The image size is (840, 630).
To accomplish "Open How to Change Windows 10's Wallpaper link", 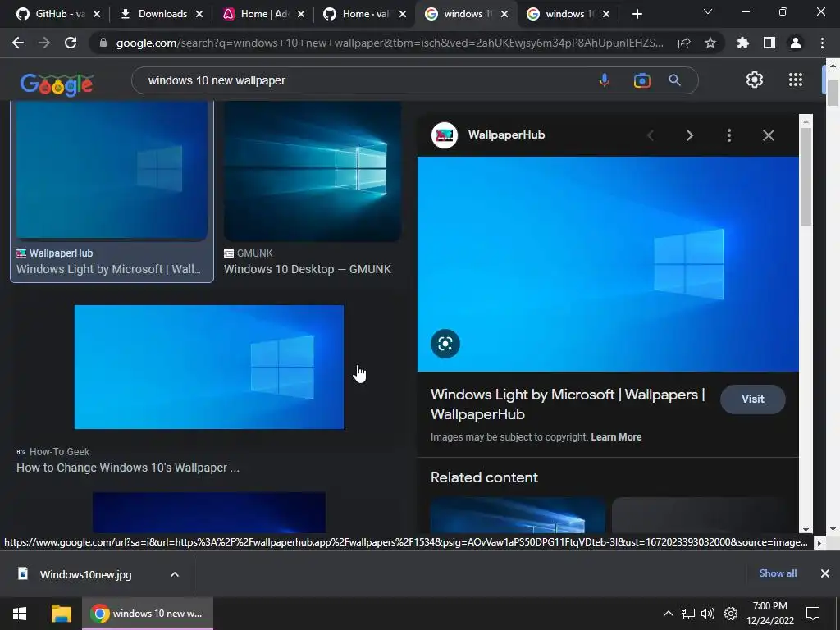I will point(128,468).
